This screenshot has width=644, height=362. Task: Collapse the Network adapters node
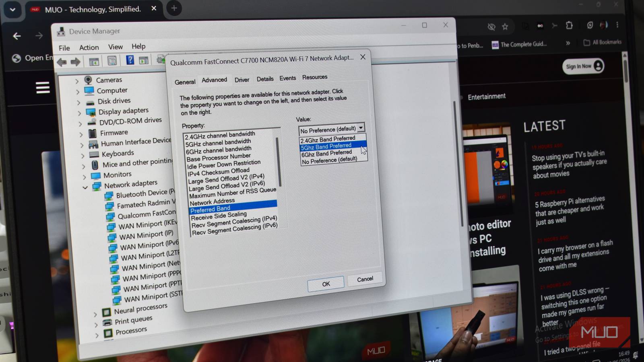[85, 187]
